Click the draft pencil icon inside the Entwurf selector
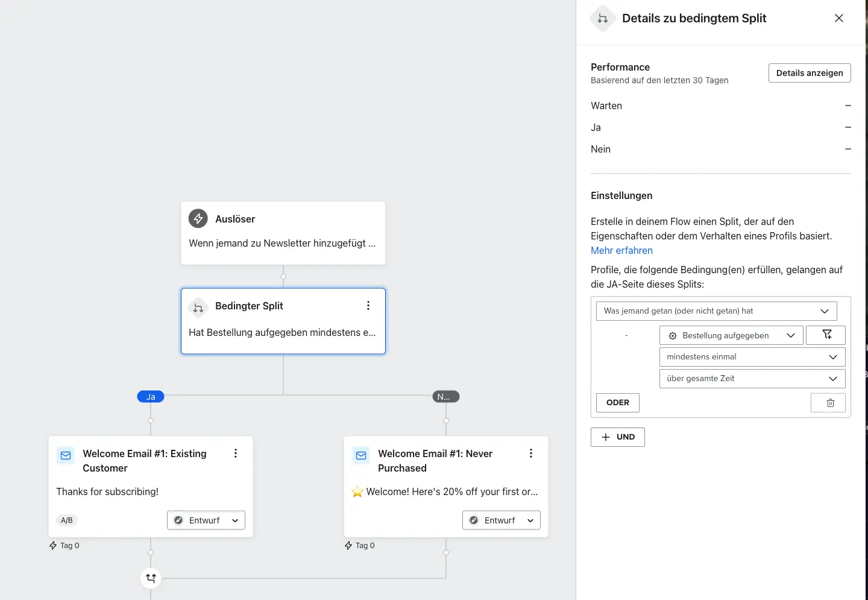Screen dimensions: 868x600 (178, 520)
